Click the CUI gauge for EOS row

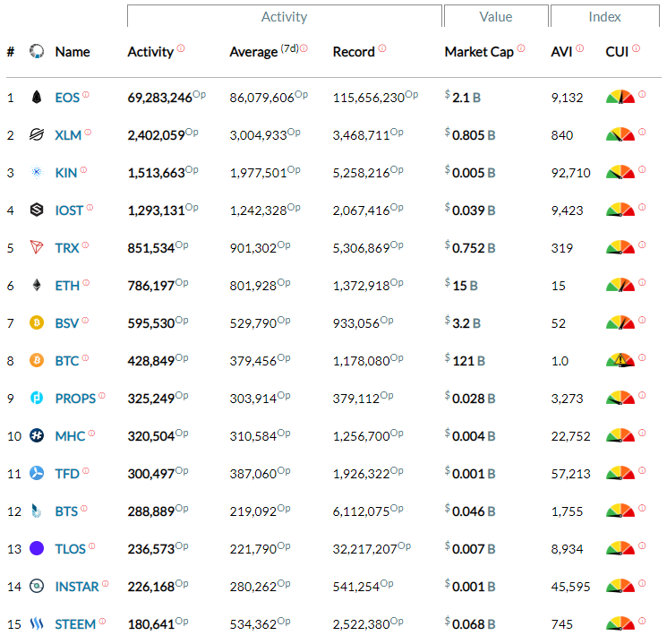pyautogui.click(x=620, y=98)
